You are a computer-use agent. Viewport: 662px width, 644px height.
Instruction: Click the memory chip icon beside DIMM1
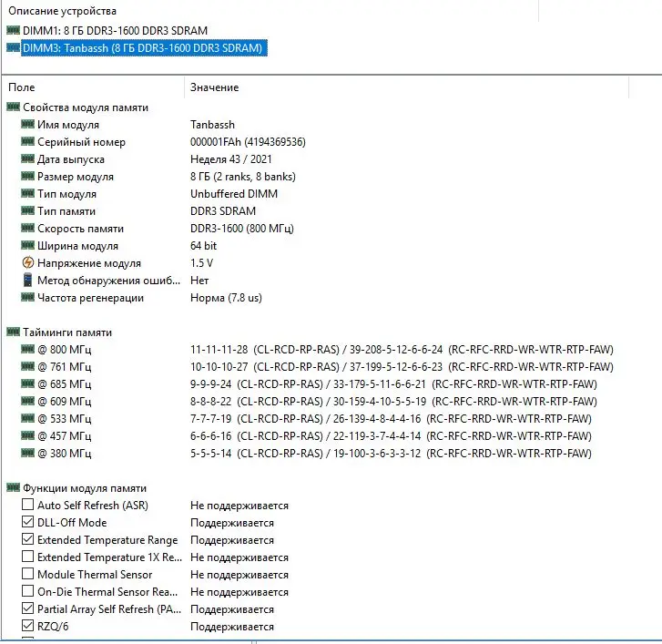tap(13, 30)
